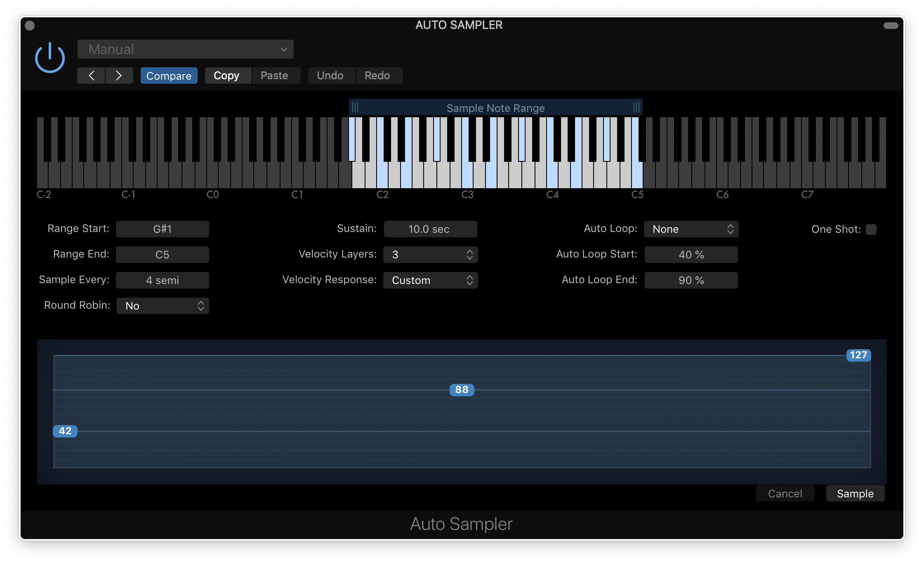Screen dimensions: 924x563
Task: Open the Manual preset dropdown
Action: 185,49
